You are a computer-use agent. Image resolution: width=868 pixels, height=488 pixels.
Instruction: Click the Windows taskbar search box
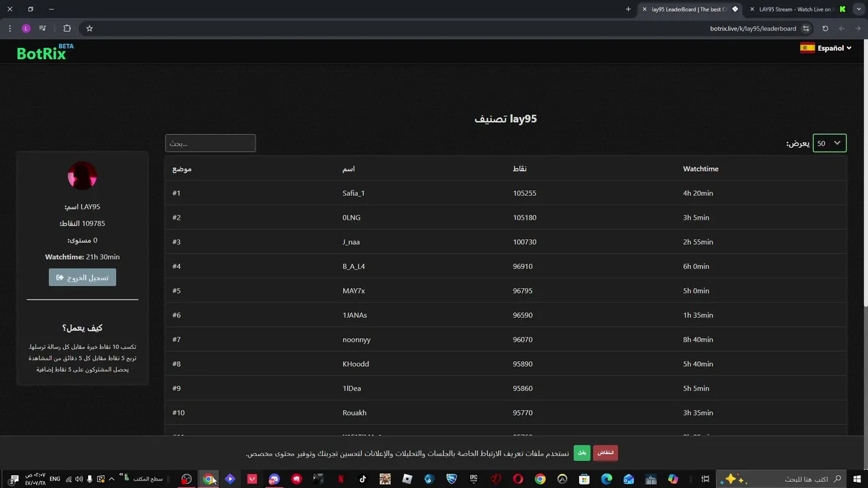[x=783, y=479]
